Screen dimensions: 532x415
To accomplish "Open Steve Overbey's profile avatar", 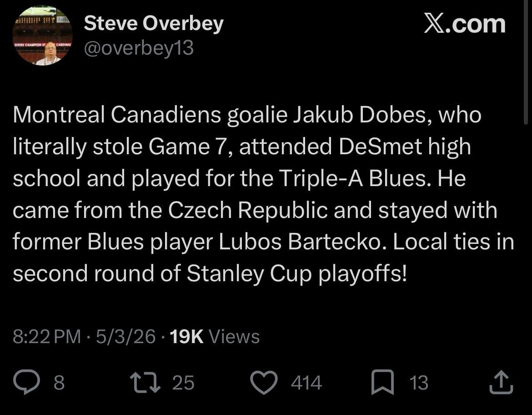I will 42,35.
